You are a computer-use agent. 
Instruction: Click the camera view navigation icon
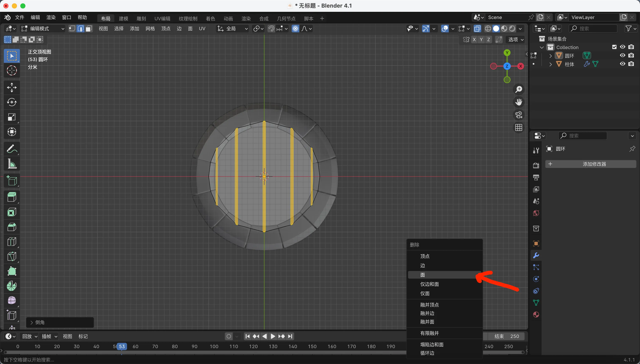coord(519,115)
